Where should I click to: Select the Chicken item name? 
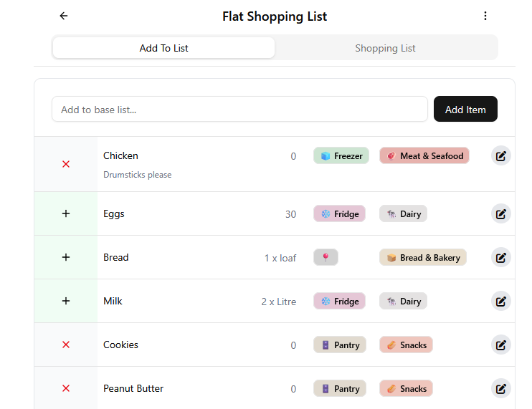[x=120, y=155]
